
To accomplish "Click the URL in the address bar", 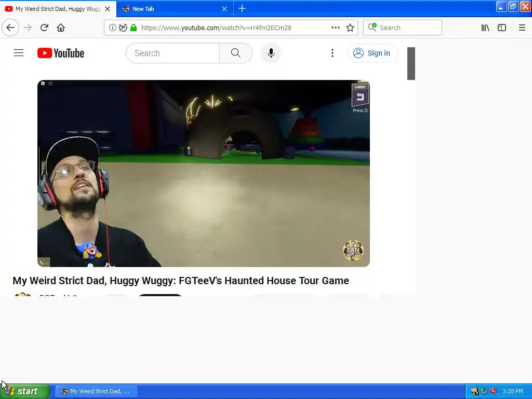I will [216, 28].
